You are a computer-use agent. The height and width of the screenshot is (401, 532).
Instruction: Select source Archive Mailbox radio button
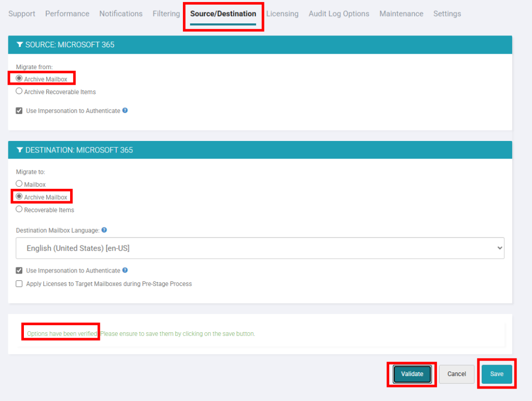[19, 79]
